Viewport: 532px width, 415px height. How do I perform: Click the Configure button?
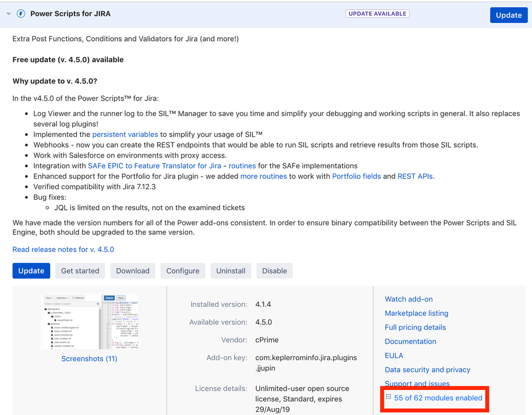pos(183,271)
